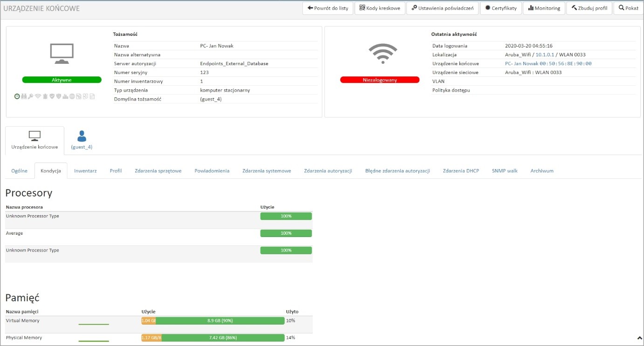644x346 pixels.
Task: Click the red Niezalogowany status badge
Action: (380, 80)
